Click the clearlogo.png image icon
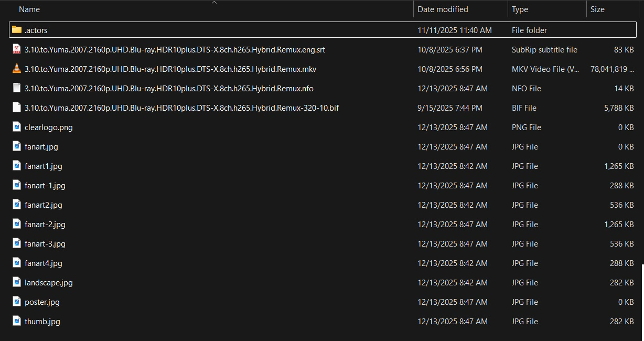Screen dimensions: 644x341 17,127
